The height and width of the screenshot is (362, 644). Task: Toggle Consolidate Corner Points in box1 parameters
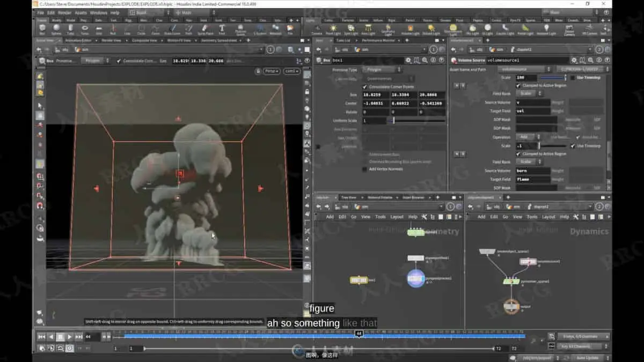tap(365, 86)
